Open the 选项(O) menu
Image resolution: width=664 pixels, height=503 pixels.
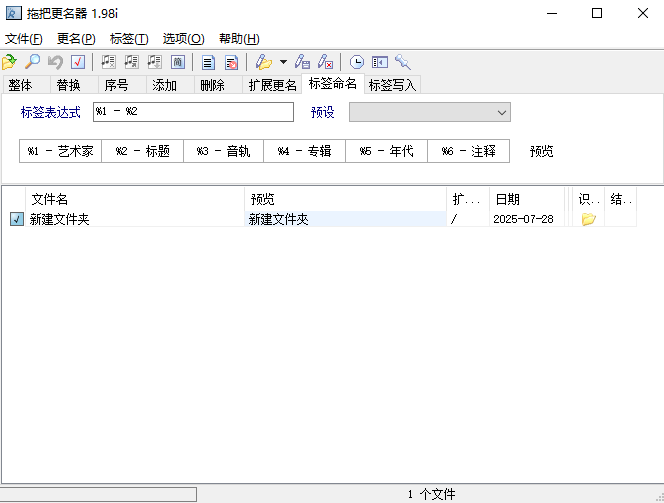(183, 39)
